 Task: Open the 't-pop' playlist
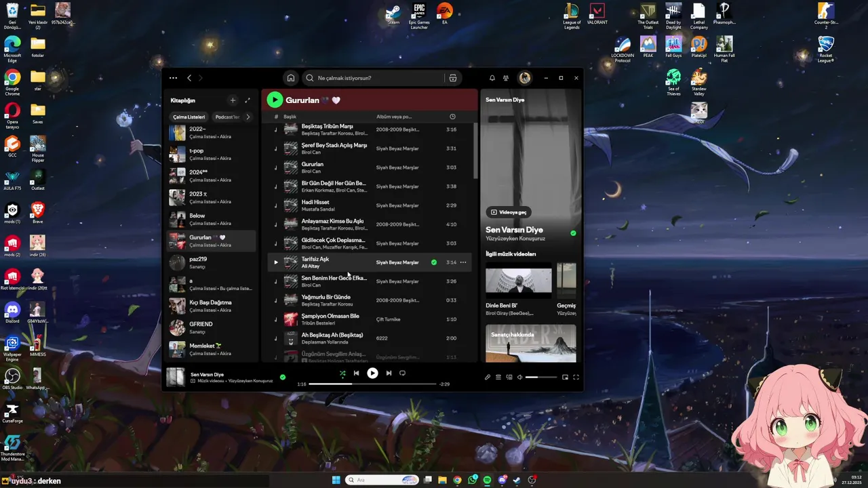point(212,154)
